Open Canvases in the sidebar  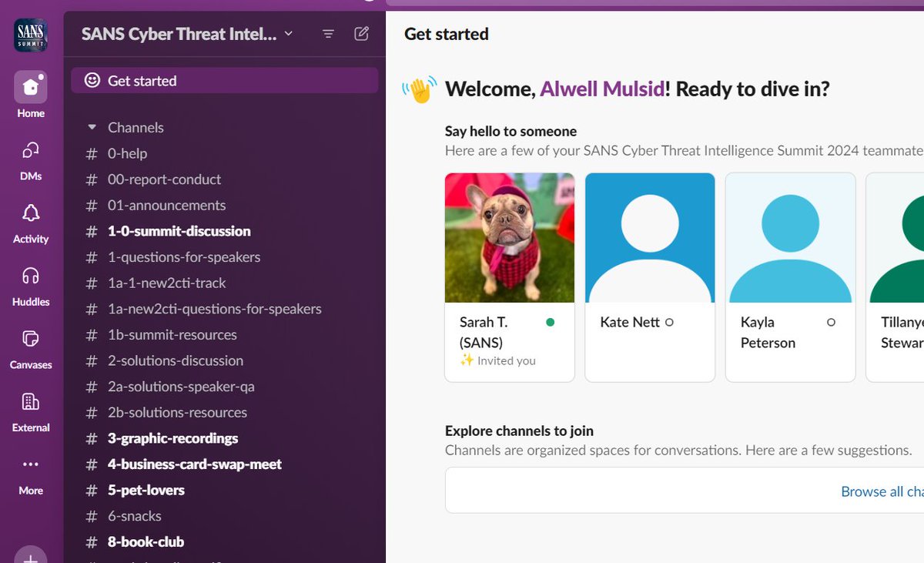tap(30, 348)
